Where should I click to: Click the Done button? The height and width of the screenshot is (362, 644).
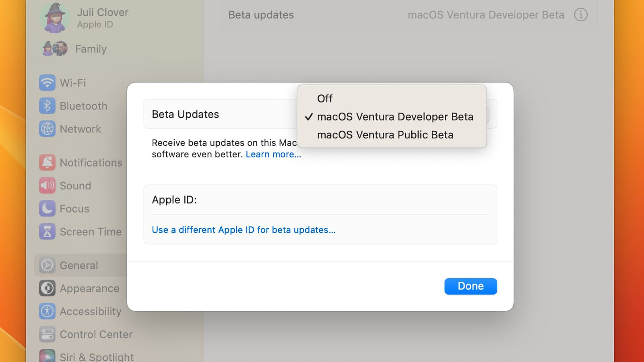tap(471, 286)
